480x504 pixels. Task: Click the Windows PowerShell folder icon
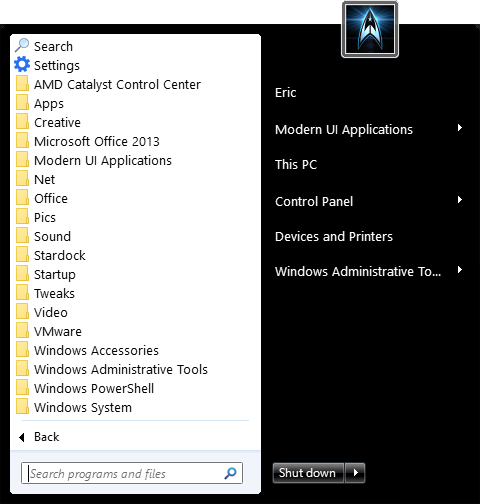click(x=22, y=387)
